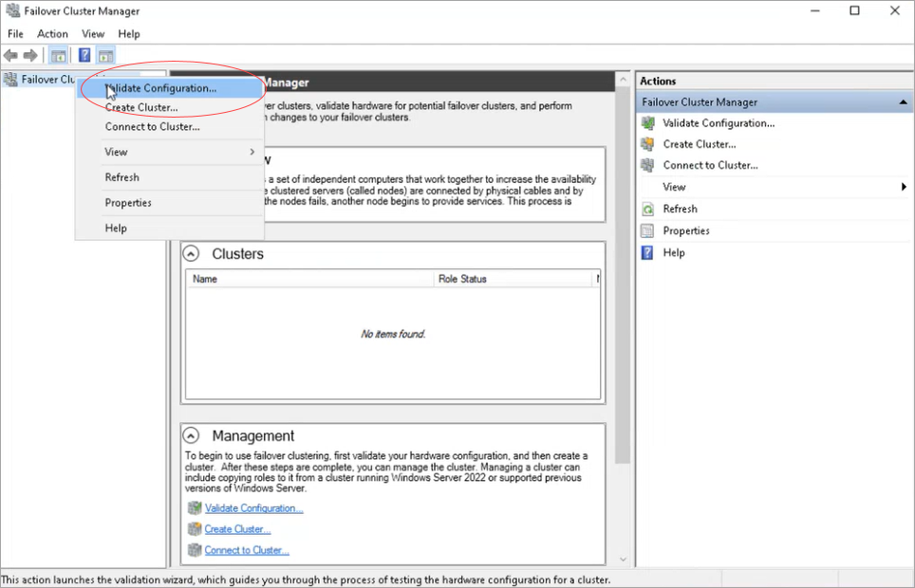Click the Role Status column header
This screenshot has width=915, height=588.
pyautogui.click(x=513, y=279)
